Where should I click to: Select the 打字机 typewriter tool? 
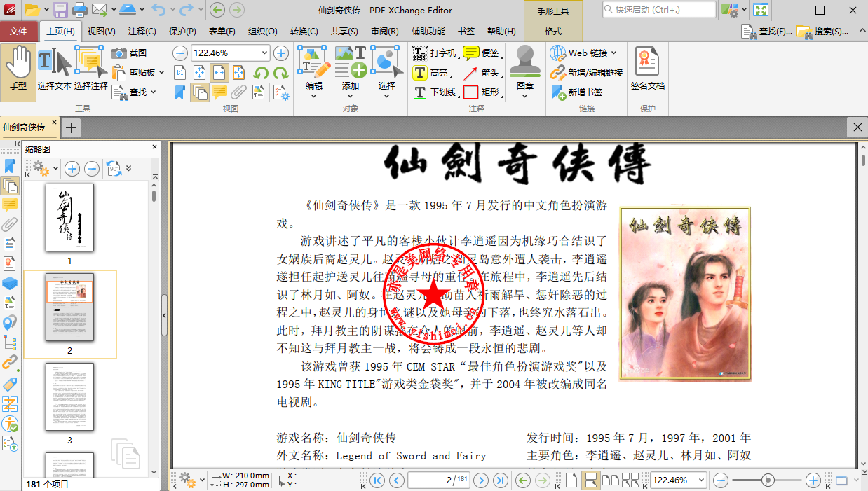[435, 53]
